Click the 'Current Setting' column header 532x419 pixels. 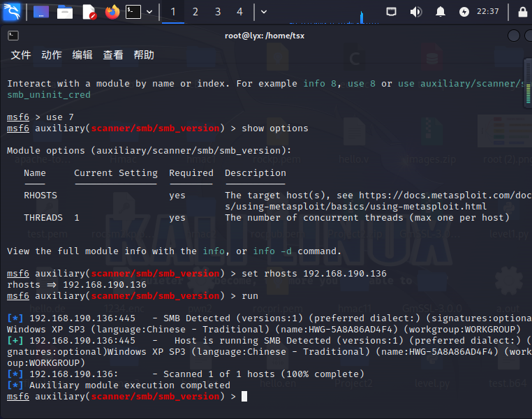[x=116, y=173]
